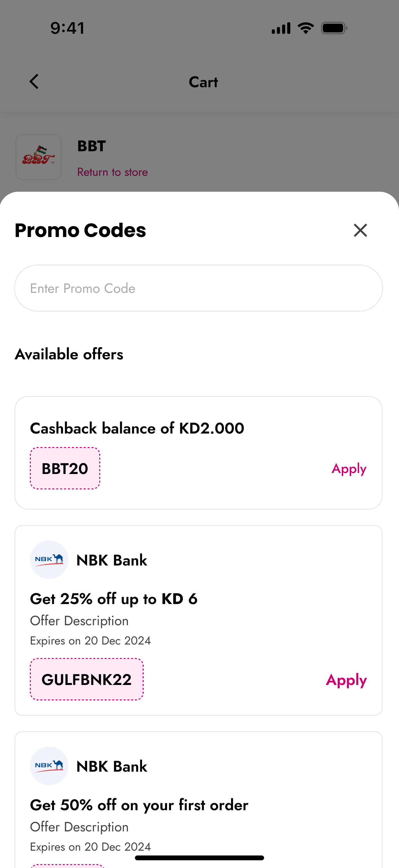This screenshot has height=868, width=399.
Task: Tap the Cart title in header
Action: (203, 82)
